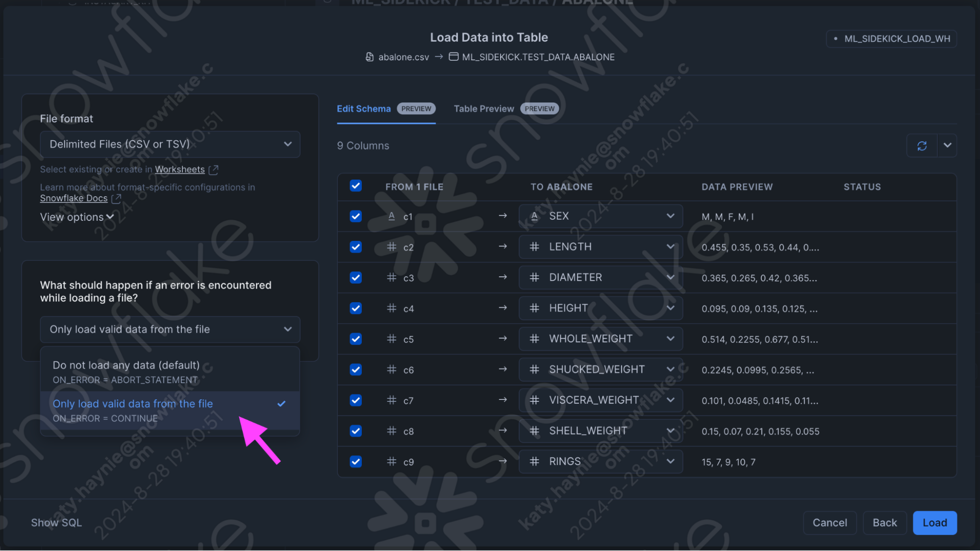
Task: Click the refresh schema icon
Action: (922, 146)
